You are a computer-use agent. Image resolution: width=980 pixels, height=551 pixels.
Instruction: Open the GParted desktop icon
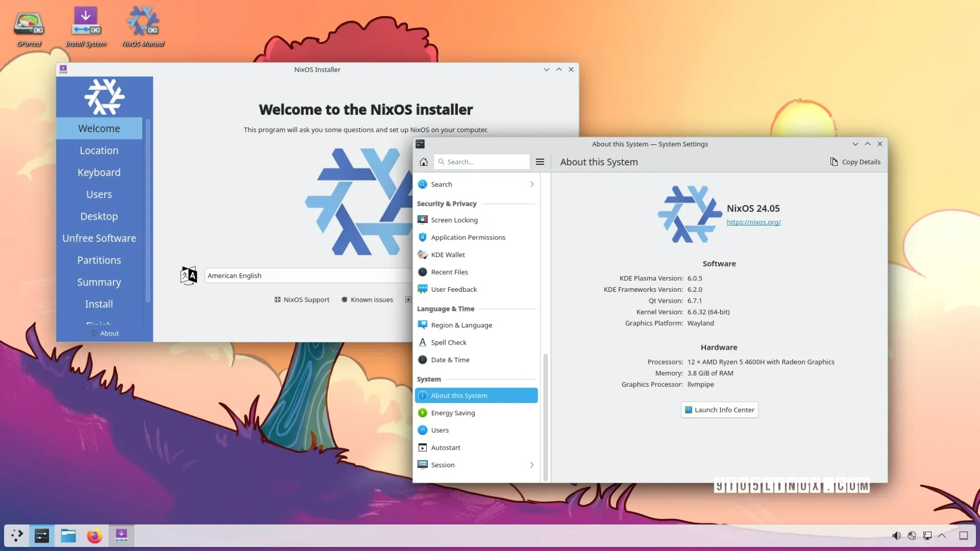[x=28, y=27]
